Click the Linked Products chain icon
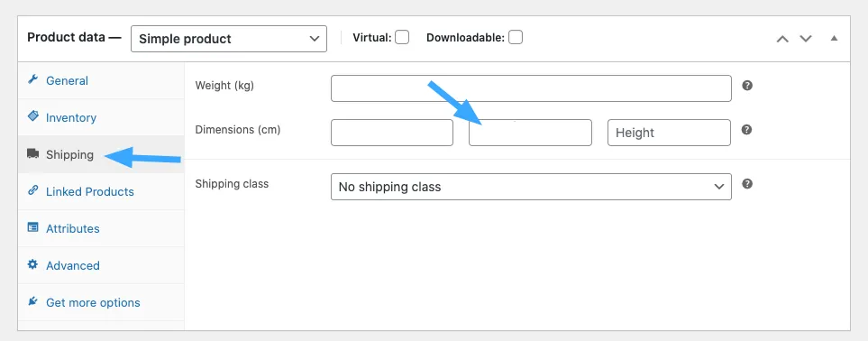Image resolution: width=868 pixels, height=341 pixels. point(32,190)
